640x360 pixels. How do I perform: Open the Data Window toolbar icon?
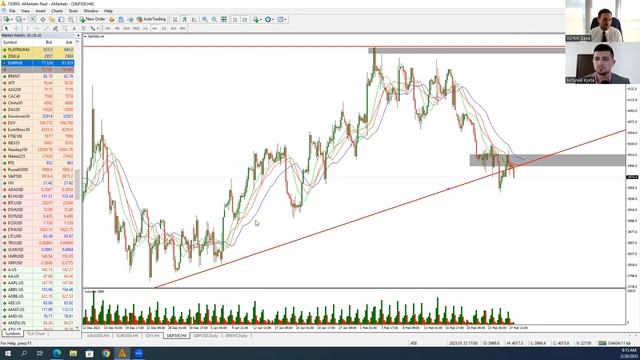pyautogui.click(x=42, y=19)
